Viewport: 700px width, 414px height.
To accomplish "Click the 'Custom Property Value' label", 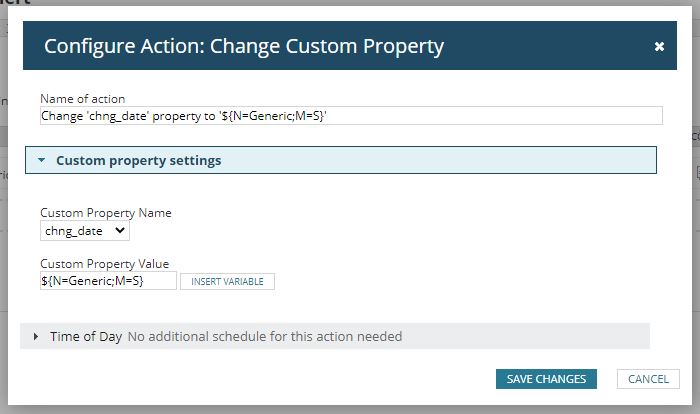I will click(x=105, y=264).
